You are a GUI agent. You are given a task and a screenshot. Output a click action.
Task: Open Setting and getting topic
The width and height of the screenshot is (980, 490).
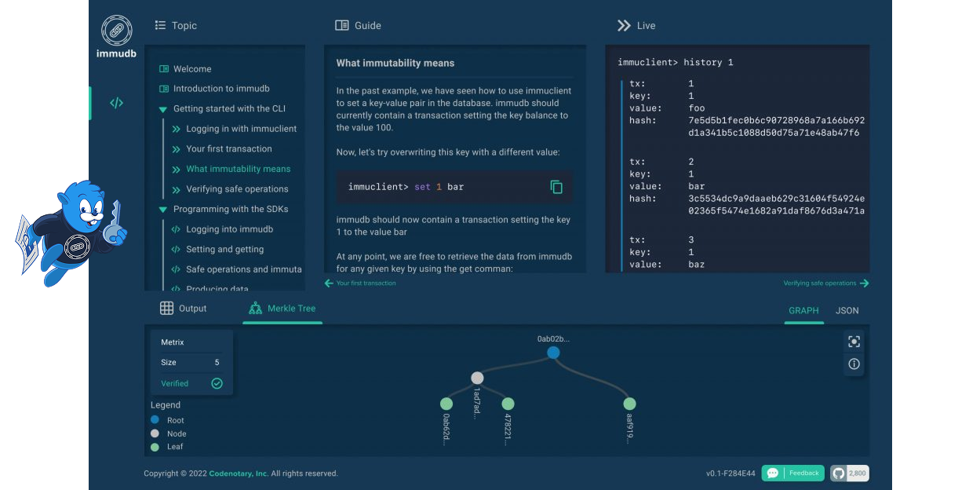(225, 249)
